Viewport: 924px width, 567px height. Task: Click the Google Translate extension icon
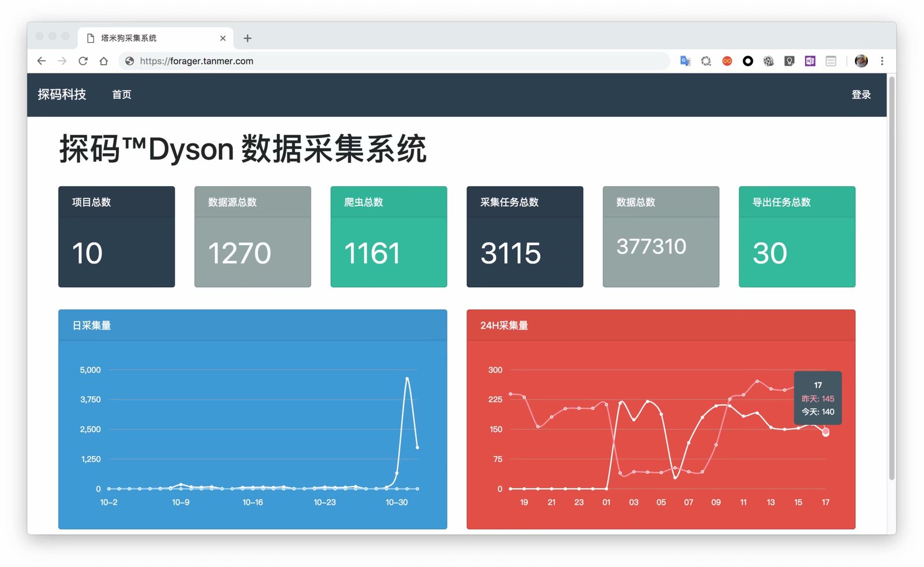pyautogui.click(x=685, y=61)
